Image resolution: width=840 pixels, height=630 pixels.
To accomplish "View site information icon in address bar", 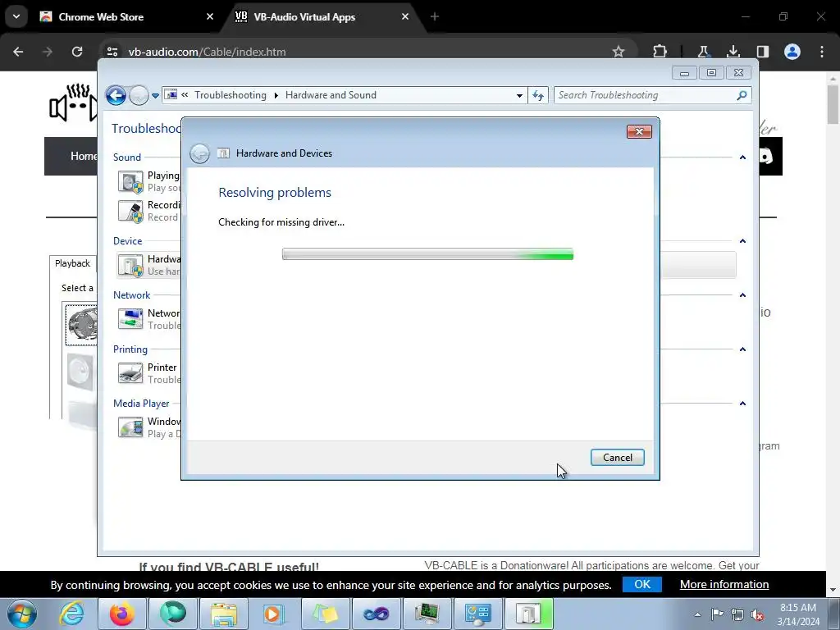I will 112,52.
